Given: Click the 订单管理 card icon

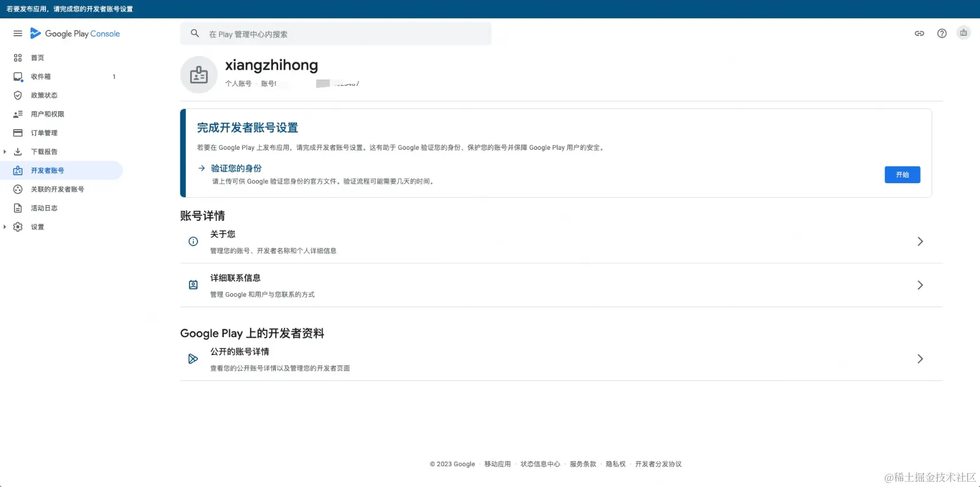Looking at the screenshot, I should click(x=18, y=133).
